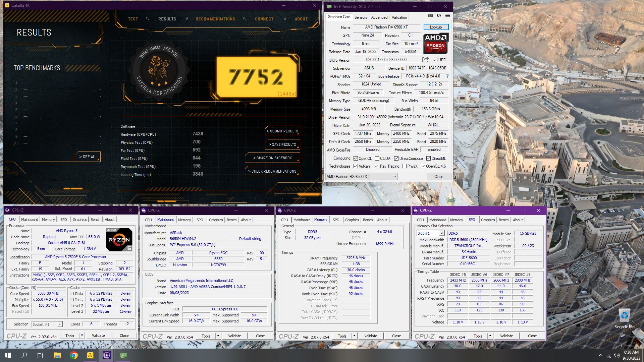Click the About menu in Catzilla
644x362 pixels.
pyautogui.click(x=301, y=19)
